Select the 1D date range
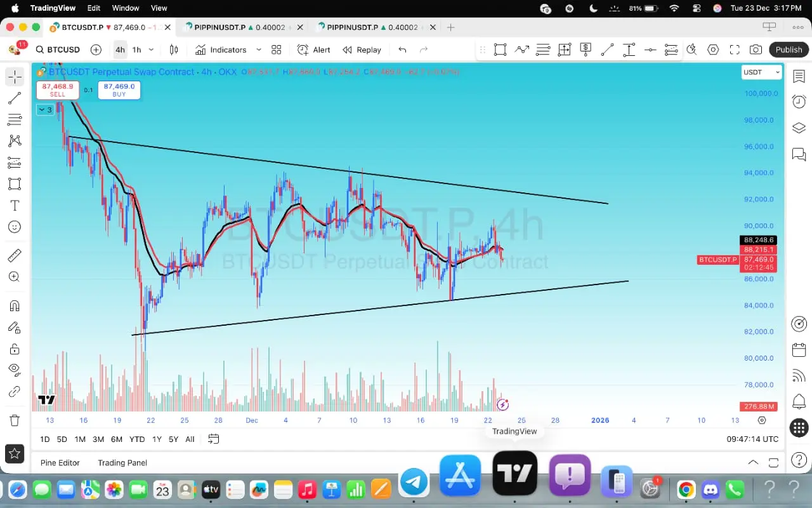 click(x=44, y=439)
